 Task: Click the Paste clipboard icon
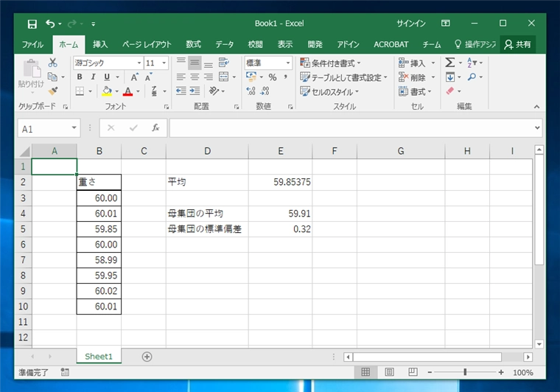click(x=32, y=69)
